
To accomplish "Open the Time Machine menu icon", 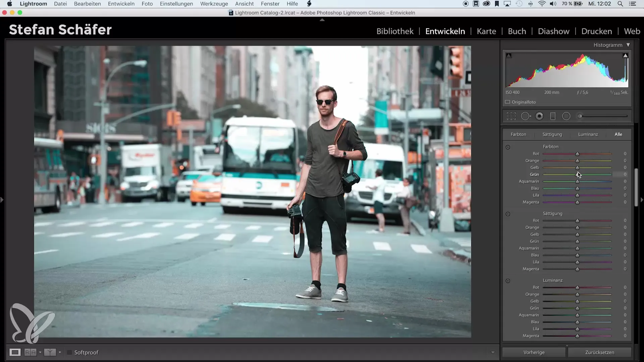I will (x=519, y=4).
